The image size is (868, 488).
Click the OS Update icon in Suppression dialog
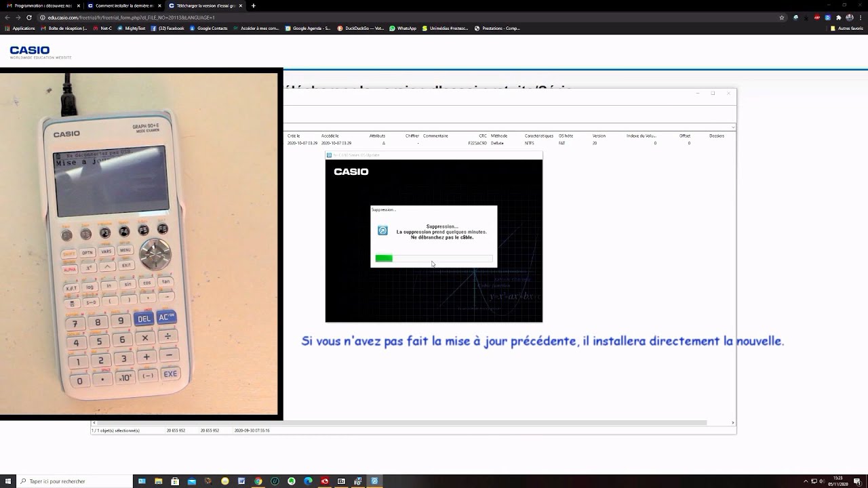pos(382,230)
